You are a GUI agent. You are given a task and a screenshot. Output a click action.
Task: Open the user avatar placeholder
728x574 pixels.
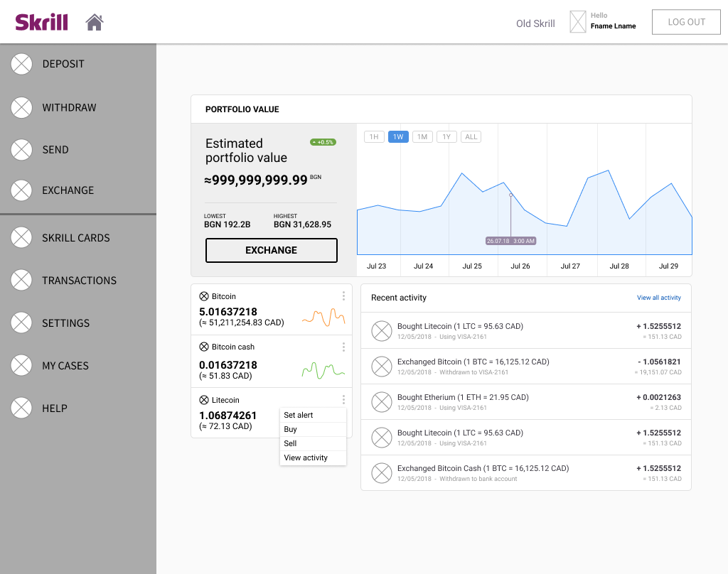click(577, 22)
